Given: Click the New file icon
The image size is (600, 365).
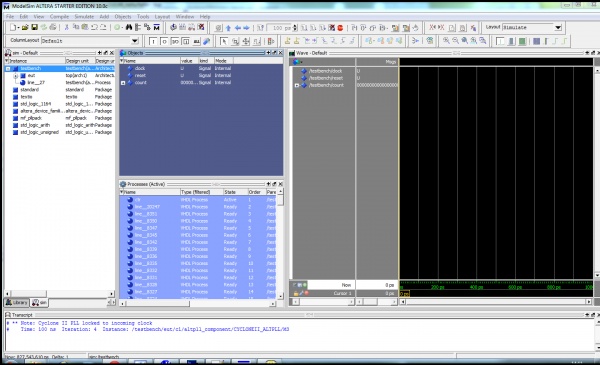Looking at the screenshot, I should point(13,27).
